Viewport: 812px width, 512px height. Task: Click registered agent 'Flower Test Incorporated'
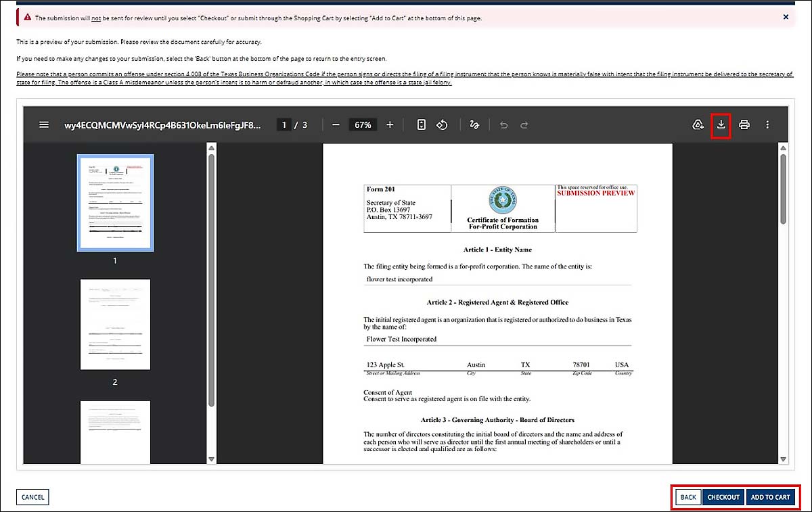401,339
